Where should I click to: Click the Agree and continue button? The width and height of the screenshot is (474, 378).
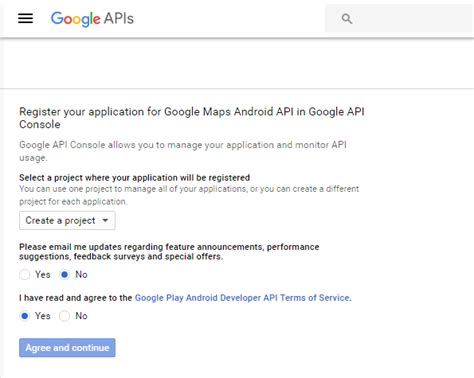67,348
